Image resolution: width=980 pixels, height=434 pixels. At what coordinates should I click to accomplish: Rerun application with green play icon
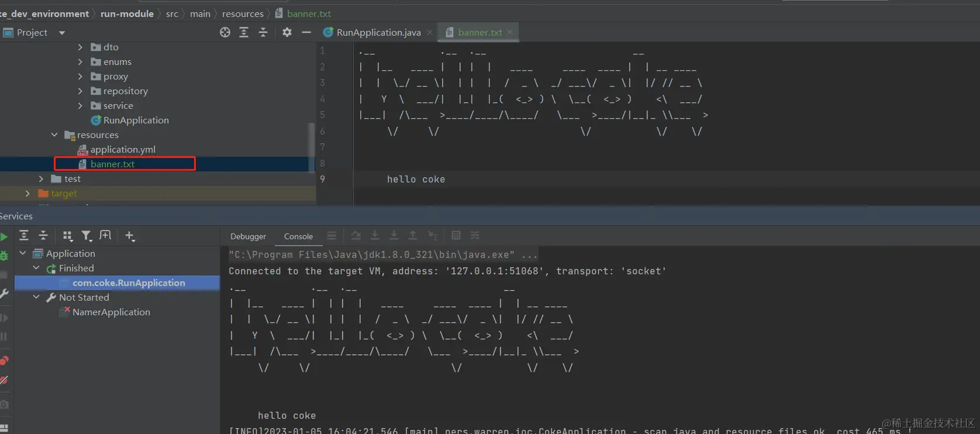click(x=4, y=237)
